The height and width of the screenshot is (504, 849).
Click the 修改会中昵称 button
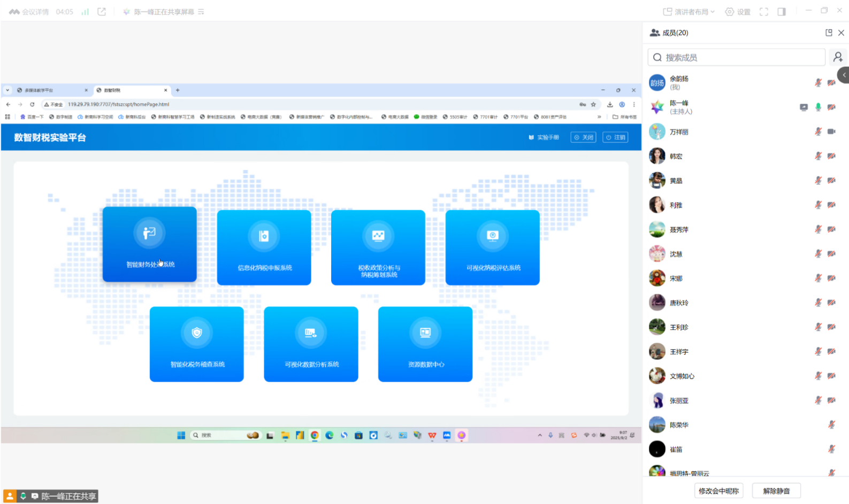[x=718, y=491]
